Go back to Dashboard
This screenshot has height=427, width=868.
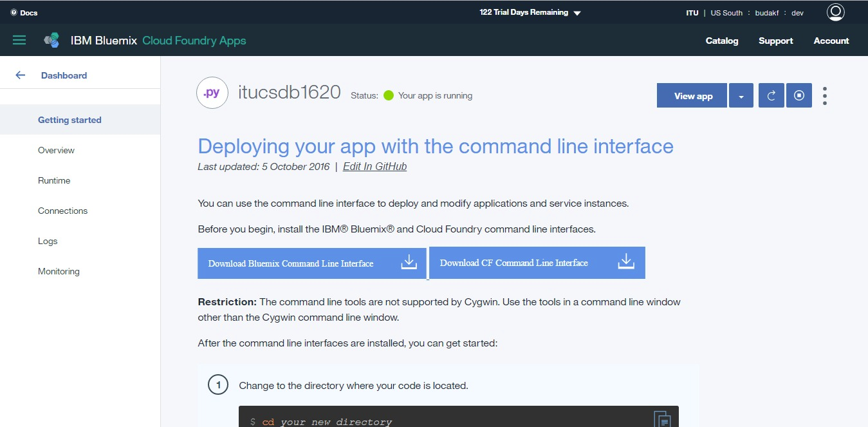[x=64, y=75]
